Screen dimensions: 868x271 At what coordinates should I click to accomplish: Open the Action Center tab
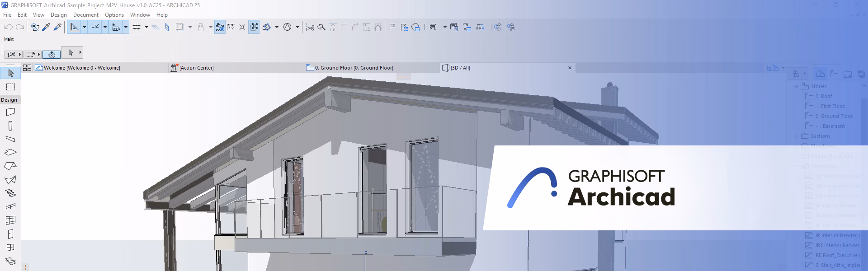coord(196,68)
